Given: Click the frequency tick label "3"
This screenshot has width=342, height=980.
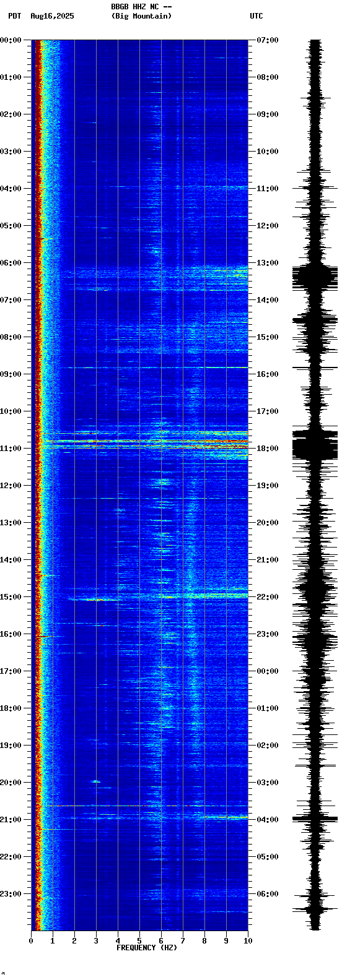Looking at the screenshot, I should (x=96, y=941).
